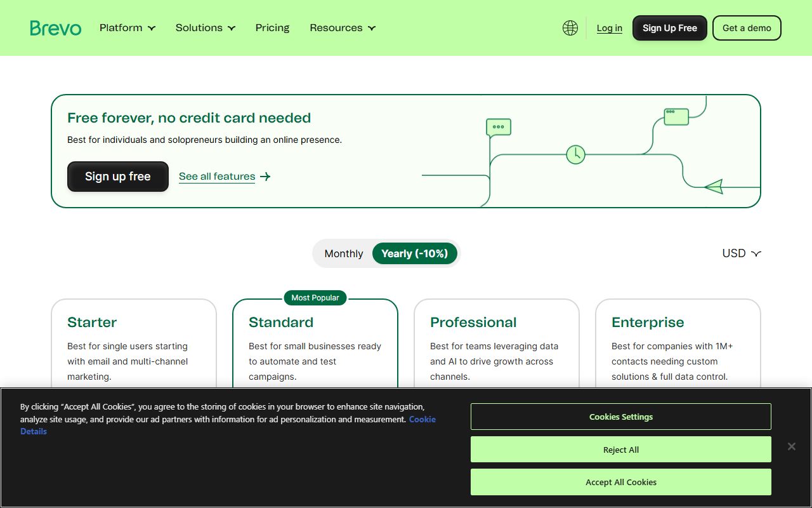
Task: Click the Most Popular badge
Action: pos(315,298)
